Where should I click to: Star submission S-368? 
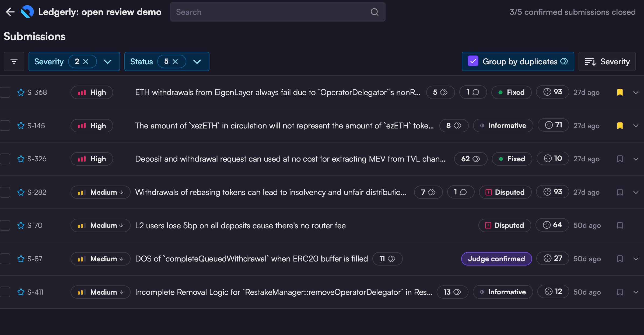click(x=21, y=92)
